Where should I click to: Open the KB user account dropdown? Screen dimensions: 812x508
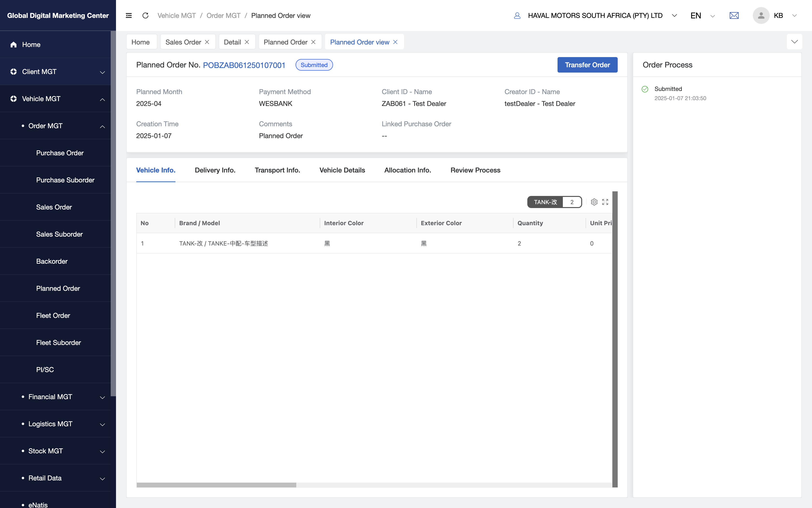[x=794, y=15]
